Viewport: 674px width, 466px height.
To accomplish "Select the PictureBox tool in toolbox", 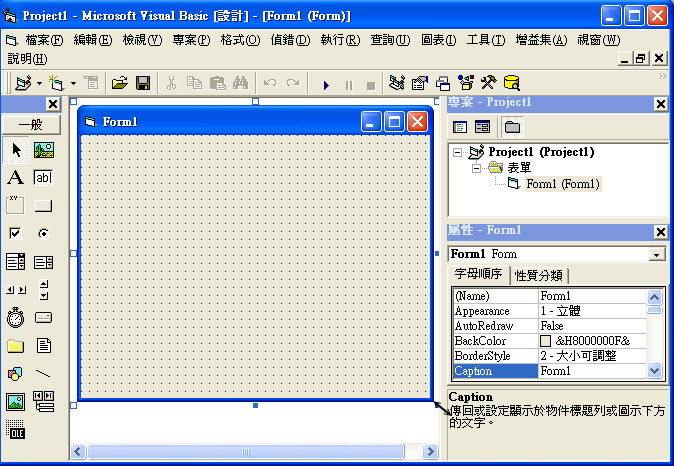I will point(44,150).
